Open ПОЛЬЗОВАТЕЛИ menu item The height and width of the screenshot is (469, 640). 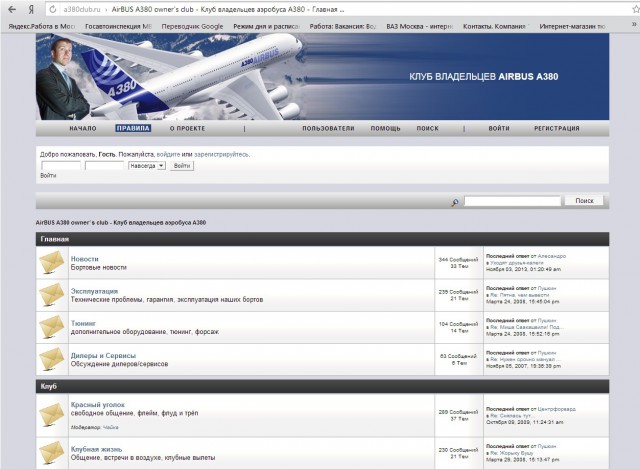click(328, 128)
